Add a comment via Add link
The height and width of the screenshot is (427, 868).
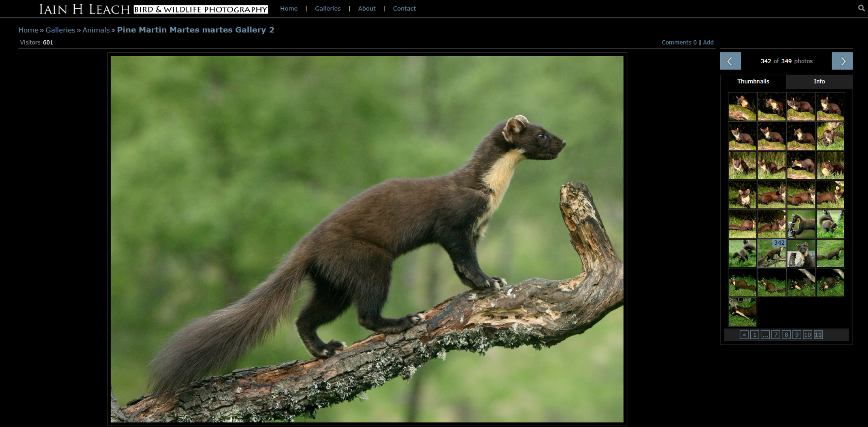pos(708,42)
